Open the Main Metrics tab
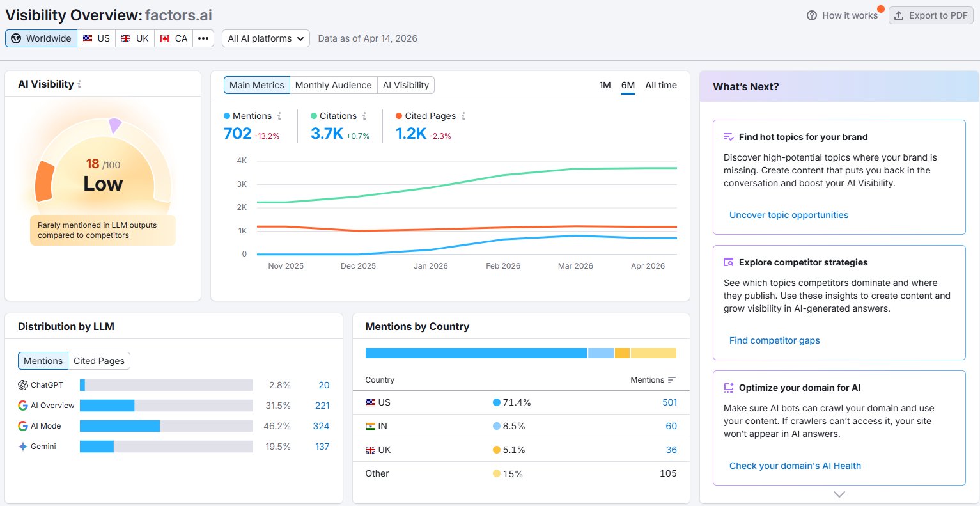Image resolution: width=980 pixels, height=506 pixels. (x=256, y=85)
